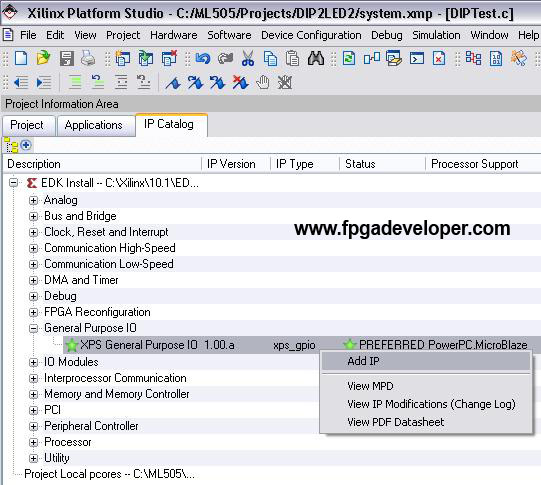Click the Print icon
The image size is (541, 485).
(x=88, y=58)
